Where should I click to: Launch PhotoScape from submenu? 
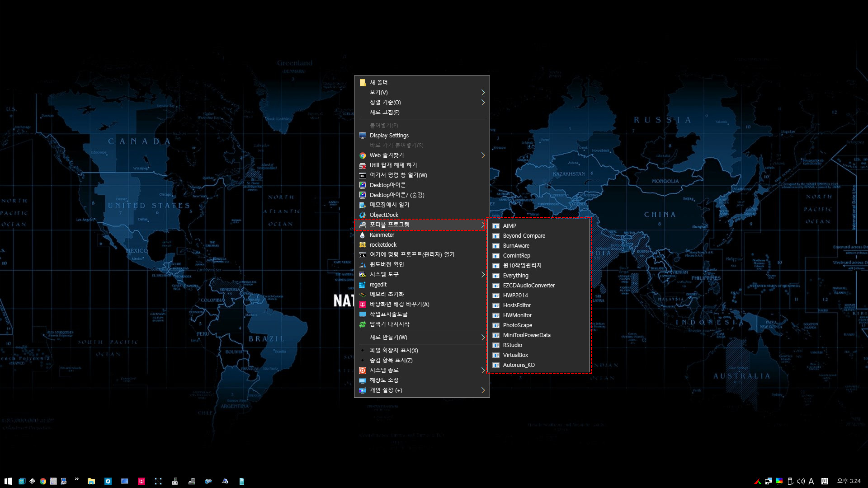(539, 325)
